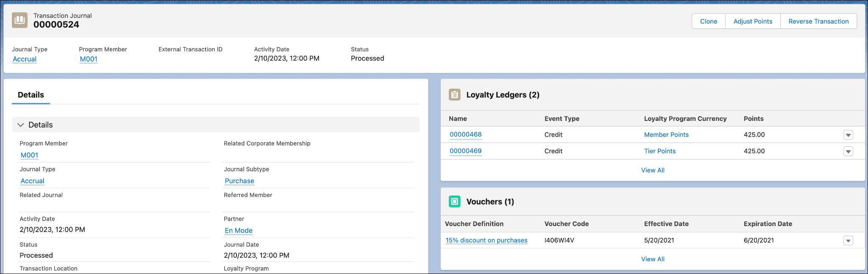Viewport: 868px width, 274px height.
Task: Click Status value Processed in Details section
Action: [36, 255]
